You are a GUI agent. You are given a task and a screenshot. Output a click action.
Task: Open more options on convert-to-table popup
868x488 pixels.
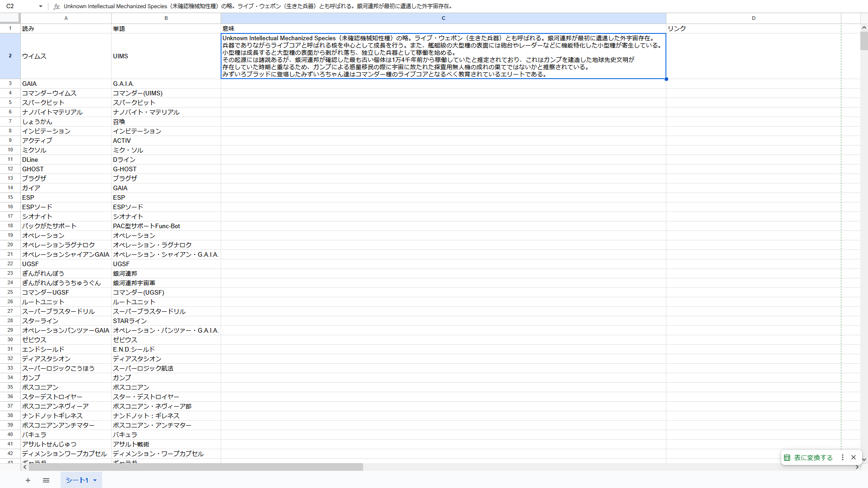click(843, 457)
